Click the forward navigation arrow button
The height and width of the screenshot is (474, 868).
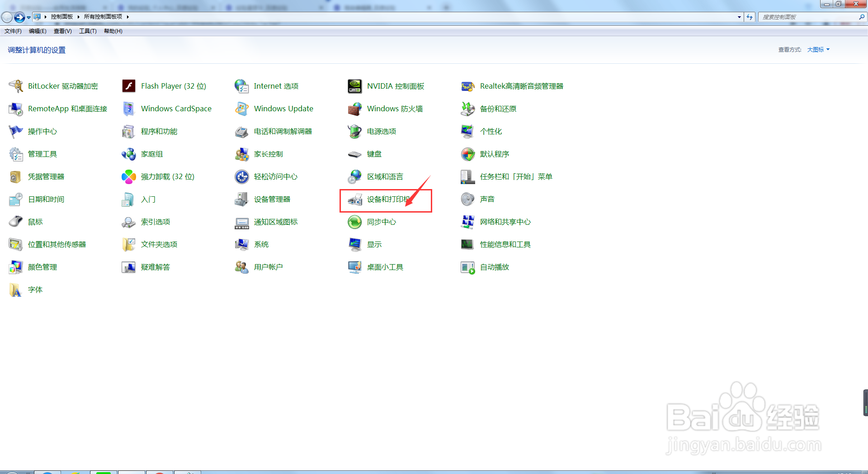pyautogui.click(x=19, y=17)
